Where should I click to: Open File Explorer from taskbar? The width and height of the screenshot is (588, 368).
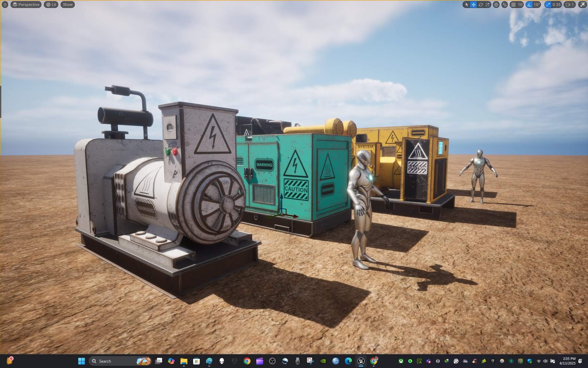click(184, 361)
